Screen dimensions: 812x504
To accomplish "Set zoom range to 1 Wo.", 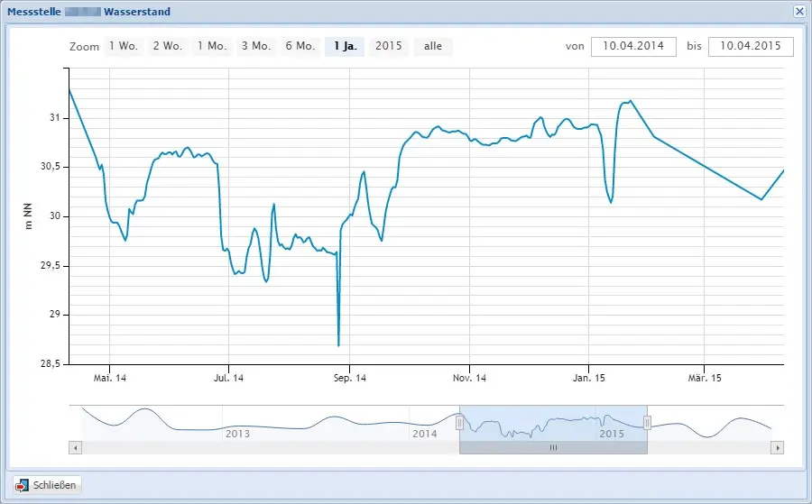I will (x=124, y=47).
